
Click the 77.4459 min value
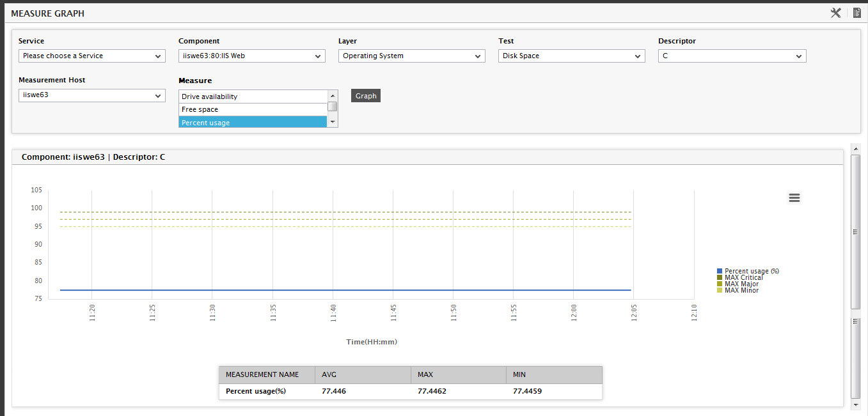tap(528, 391)
